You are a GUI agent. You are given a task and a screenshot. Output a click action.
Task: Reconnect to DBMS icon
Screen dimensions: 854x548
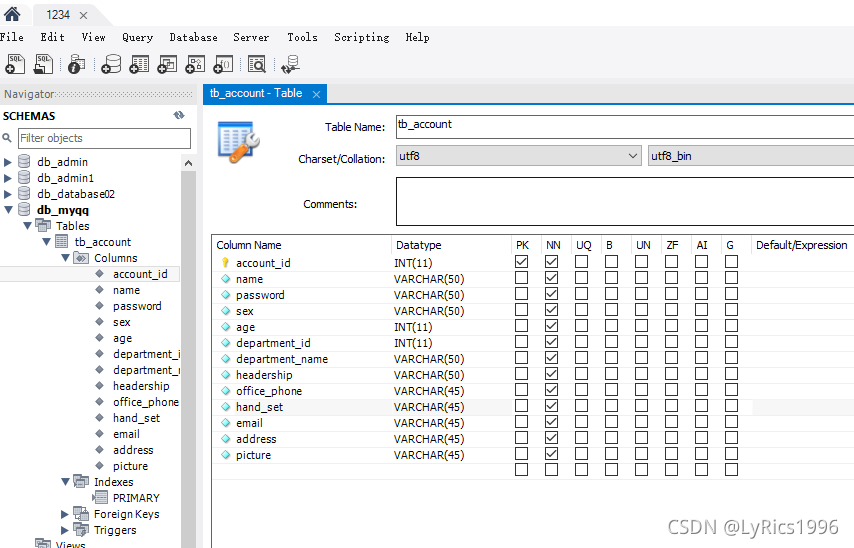[x=290, y=64]
